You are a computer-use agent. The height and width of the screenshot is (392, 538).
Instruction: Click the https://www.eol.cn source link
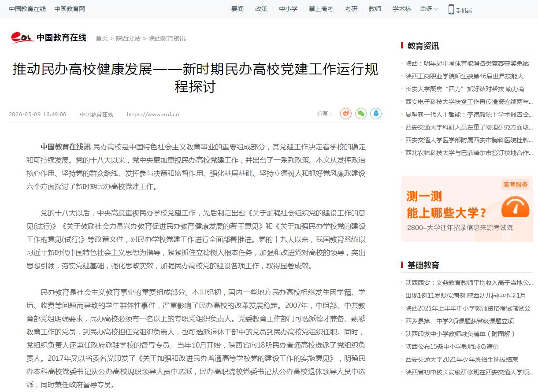point(153,115)
